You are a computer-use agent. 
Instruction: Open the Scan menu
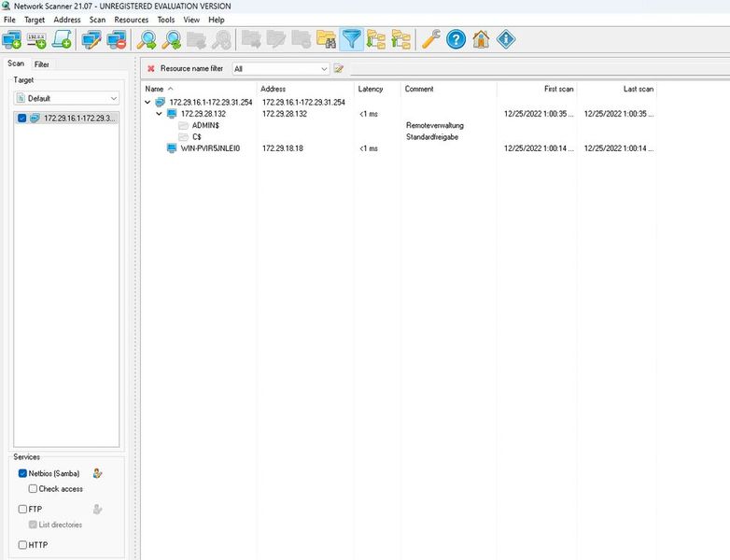click(97, 20)
